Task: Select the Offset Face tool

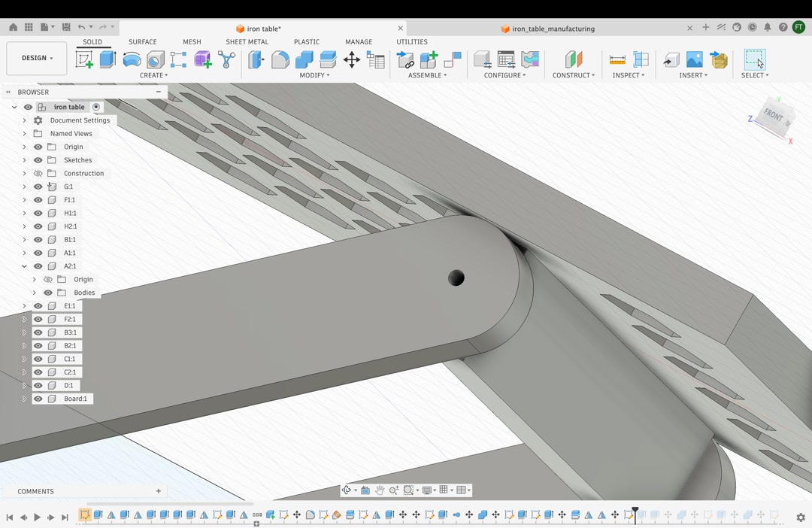Action: (328, 59)
